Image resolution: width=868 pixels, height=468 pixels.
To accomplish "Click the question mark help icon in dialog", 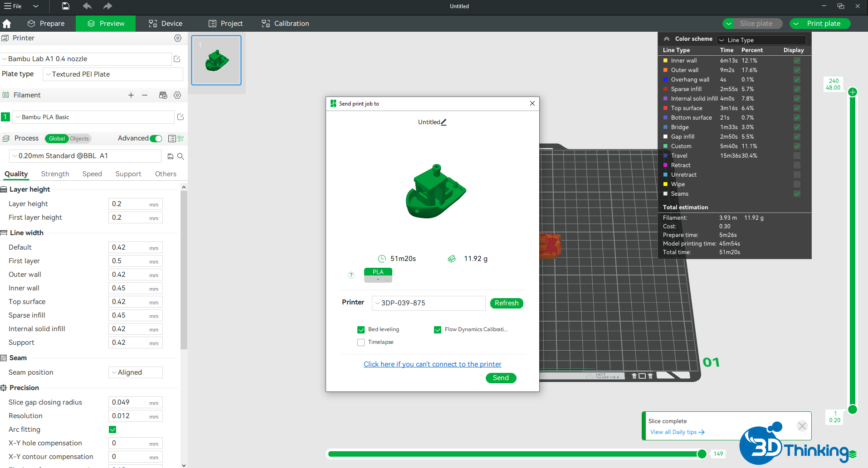I will pyautogui.click(x=351, y=275).
